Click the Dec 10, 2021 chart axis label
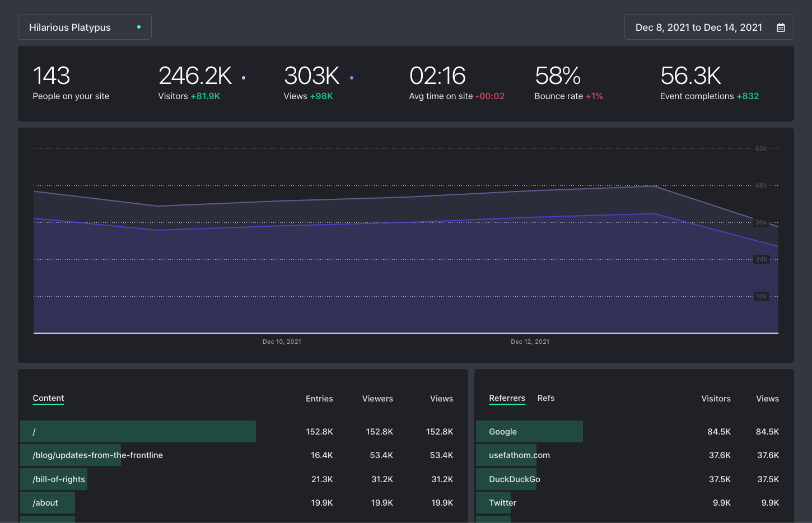The width and height of the screenshot is (812, 523). (x=282, y=342)
